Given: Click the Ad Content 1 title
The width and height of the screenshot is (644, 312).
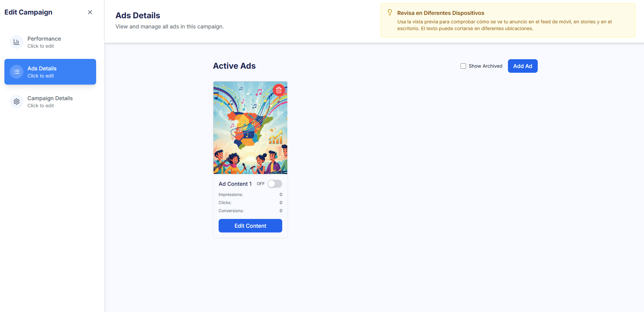Looking at the screenshot, I should 235,184.
